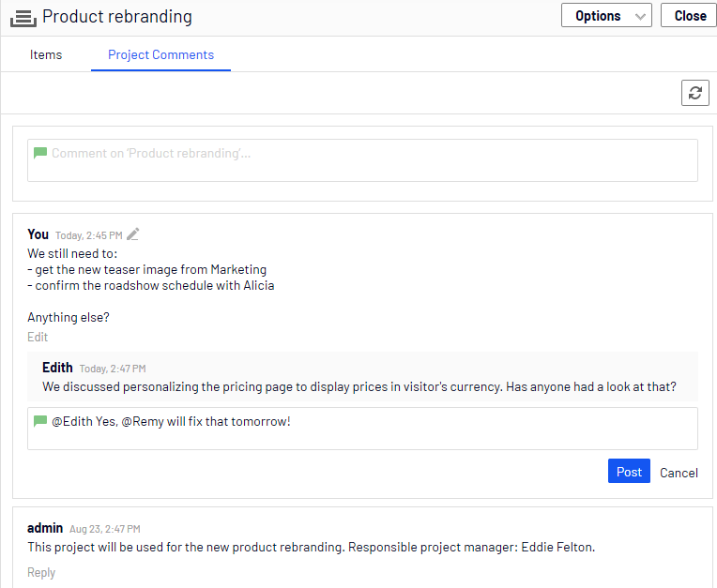
Task: Click the Options chevron arrow
Action: click(640, 17)
